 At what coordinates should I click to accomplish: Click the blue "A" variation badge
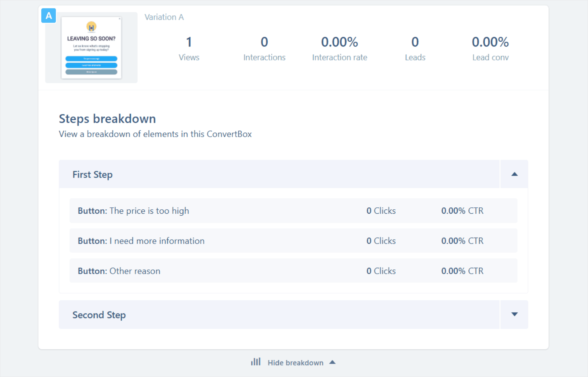tap(48, 16)
